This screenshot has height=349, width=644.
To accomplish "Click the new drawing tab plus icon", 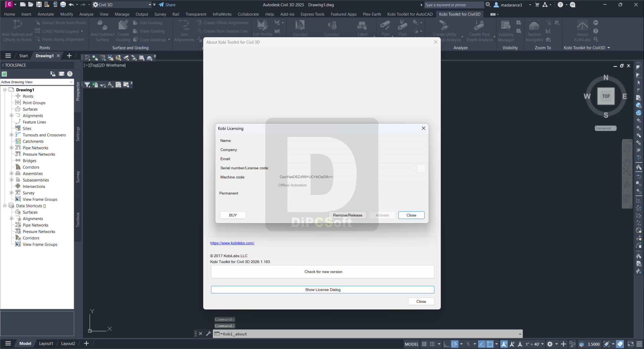I will coord(69,56).
